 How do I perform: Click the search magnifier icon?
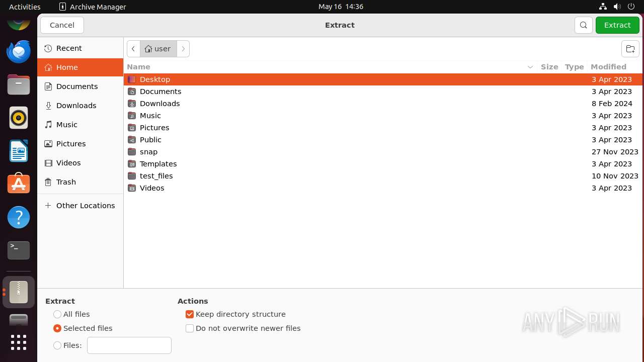(x=584, y=25)
